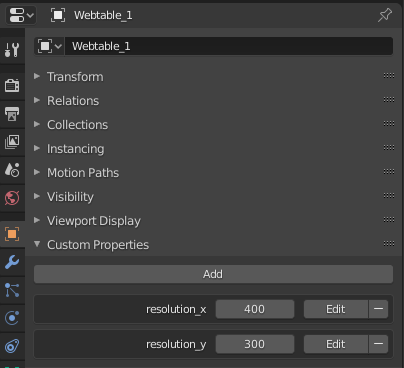Open the Object Constraint properties tab

click(12, 346)
